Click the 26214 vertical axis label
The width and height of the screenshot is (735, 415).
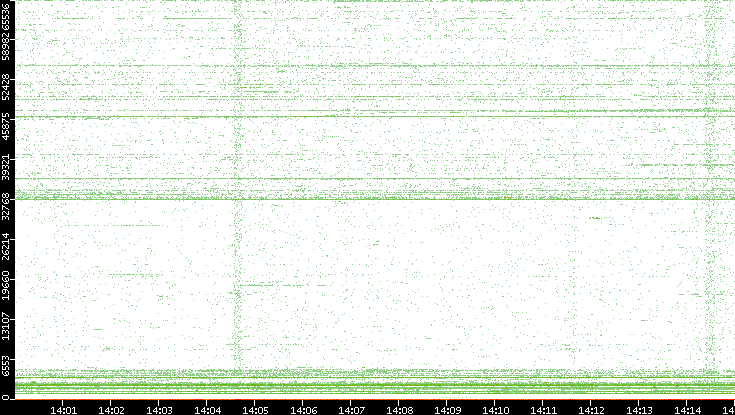pyautogui.click(x=8, y=246)
